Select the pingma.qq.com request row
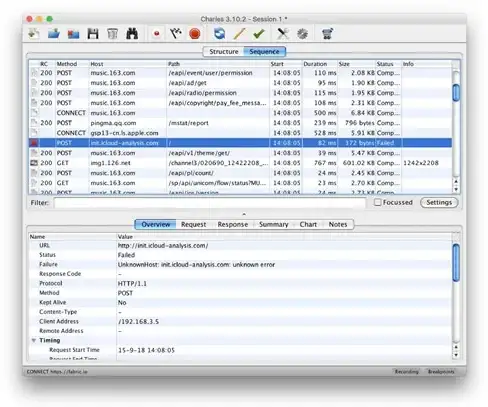488x407 pixels. point(240,123)
